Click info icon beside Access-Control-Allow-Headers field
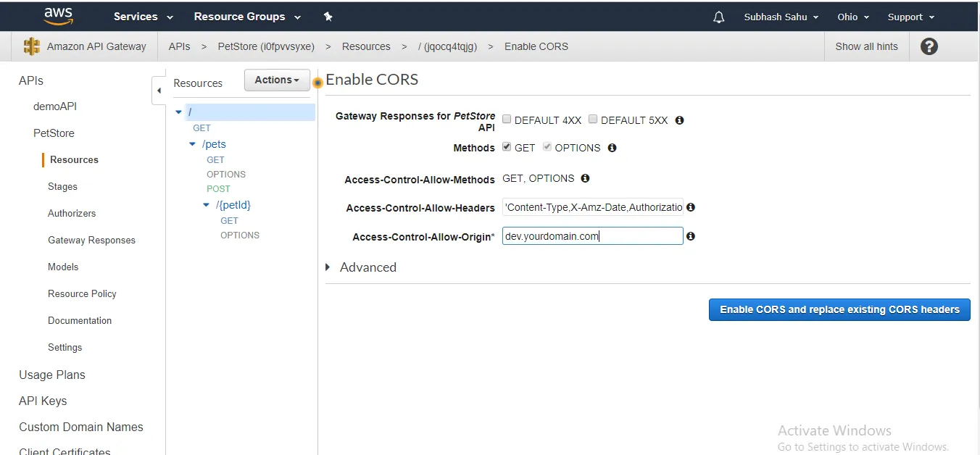This screenshot has width=980, height=455. click(691, 207)
